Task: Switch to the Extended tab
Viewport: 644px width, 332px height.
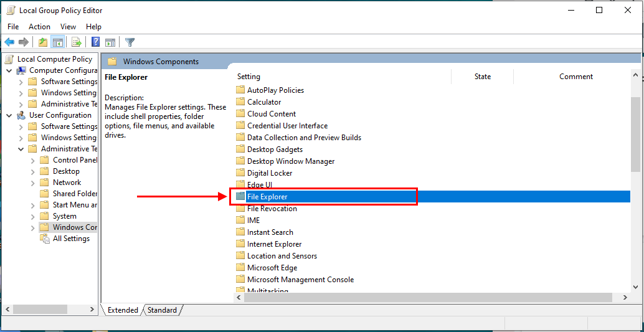Action: click(123, 310)
